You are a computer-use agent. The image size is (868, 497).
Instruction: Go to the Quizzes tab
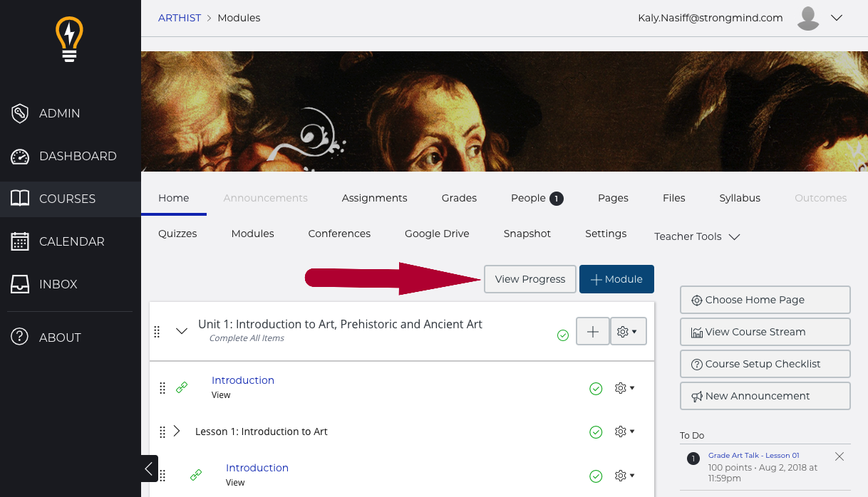177,234
